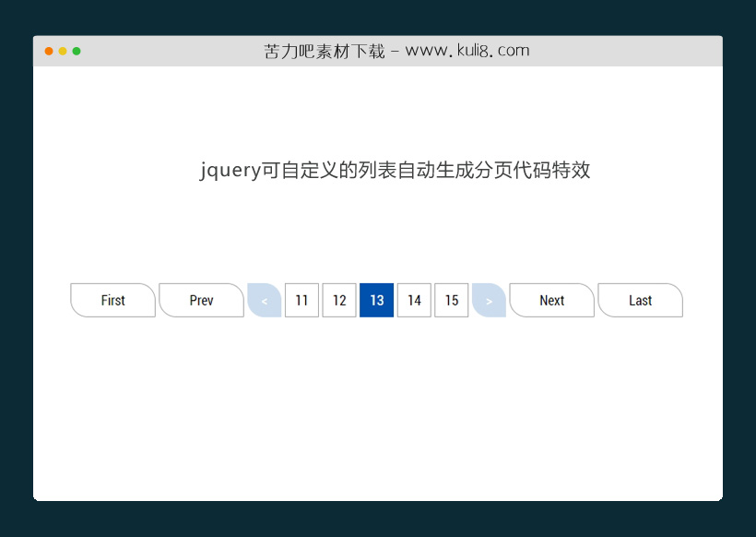The height and width of the screenshot is (537, 756).
Task: Click the First pagination button
Action: pos(112,300)
